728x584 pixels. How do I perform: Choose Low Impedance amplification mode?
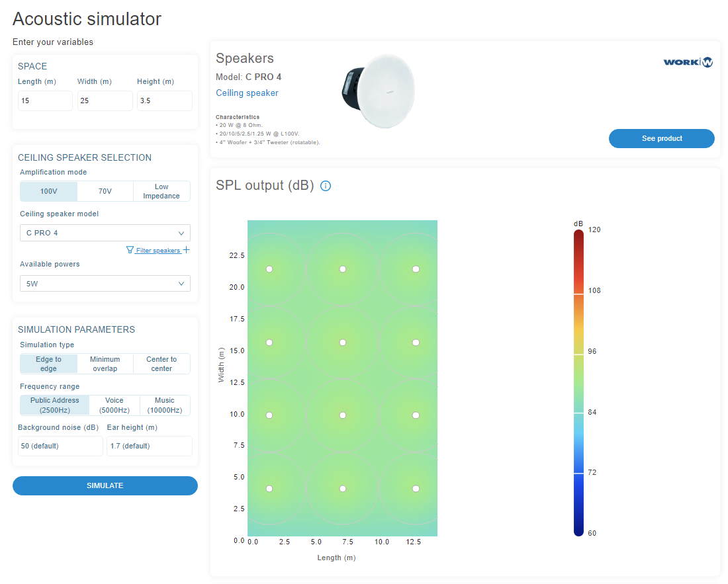click(161, 191)
